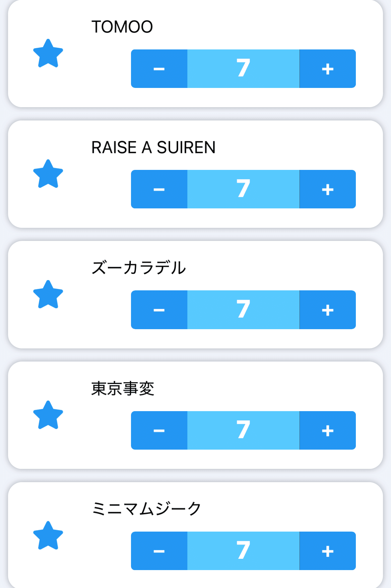Click the value 7 in the ズーカラデル stepper
Screen dimensions: 391x588
(243, 310)
